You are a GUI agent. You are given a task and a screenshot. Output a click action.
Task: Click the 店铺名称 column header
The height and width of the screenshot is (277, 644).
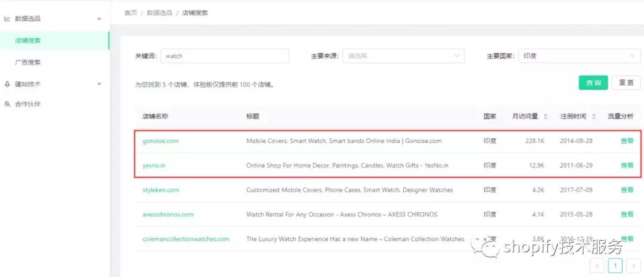point(155,116)
